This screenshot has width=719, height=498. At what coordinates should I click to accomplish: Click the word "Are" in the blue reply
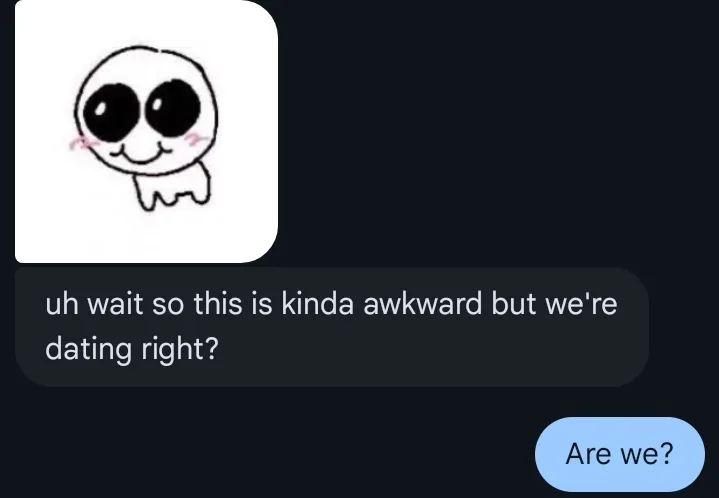point(588,454)
